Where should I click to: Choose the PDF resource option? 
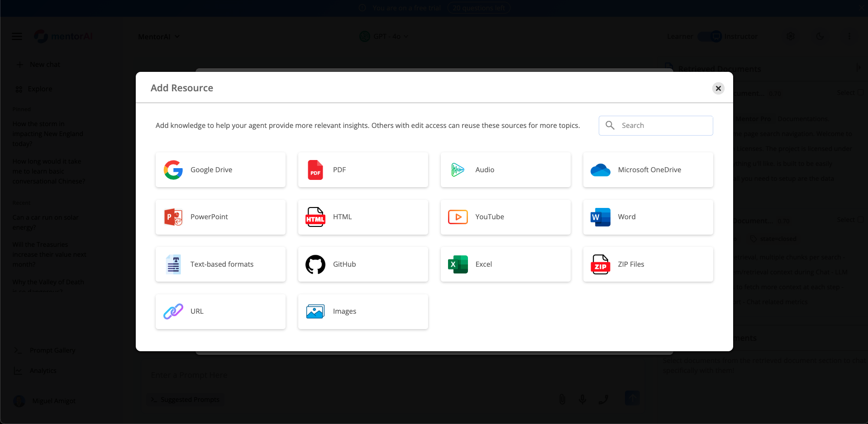(x=363, y=170)
